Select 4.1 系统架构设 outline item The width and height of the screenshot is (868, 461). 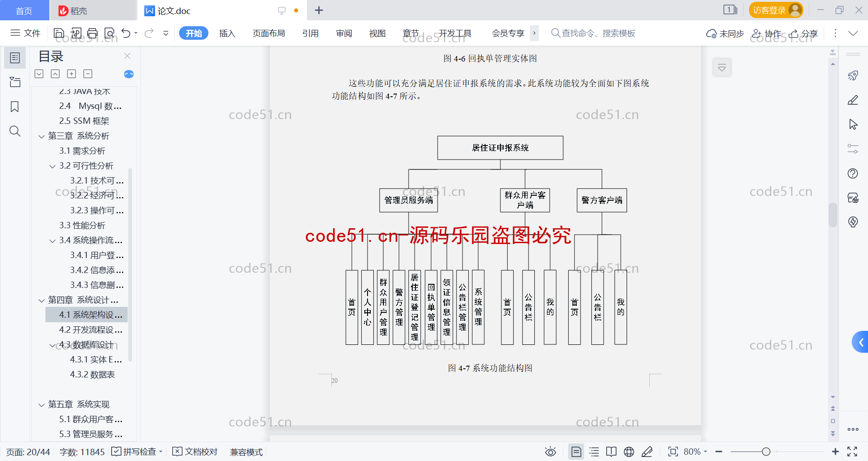(x=86, y=315)
